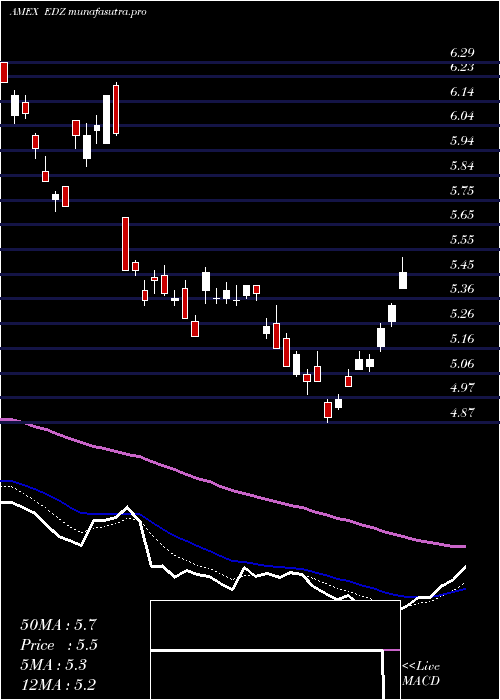Click the <<Live MACD label

(x=421, y=674)
